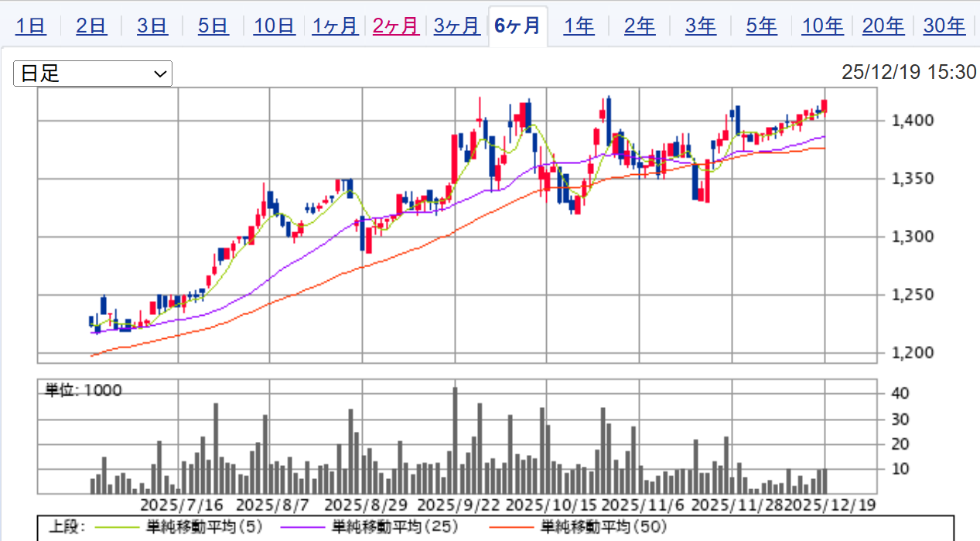Select the 5日 range tab

[213, 26]
